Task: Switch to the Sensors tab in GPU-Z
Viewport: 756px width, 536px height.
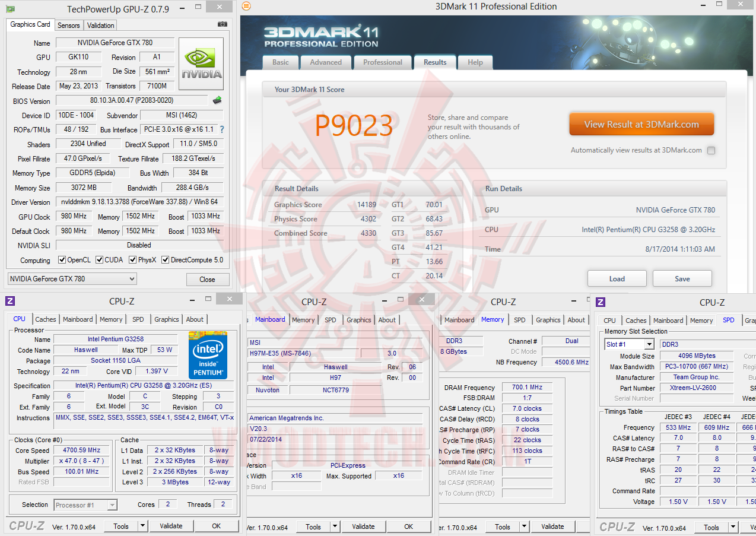Action: point(69,26)
